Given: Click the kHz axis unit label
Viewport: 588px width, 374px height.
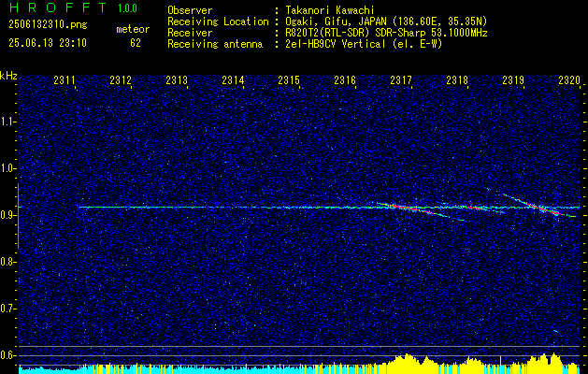Looking at the screenshot, I should 8,76.
